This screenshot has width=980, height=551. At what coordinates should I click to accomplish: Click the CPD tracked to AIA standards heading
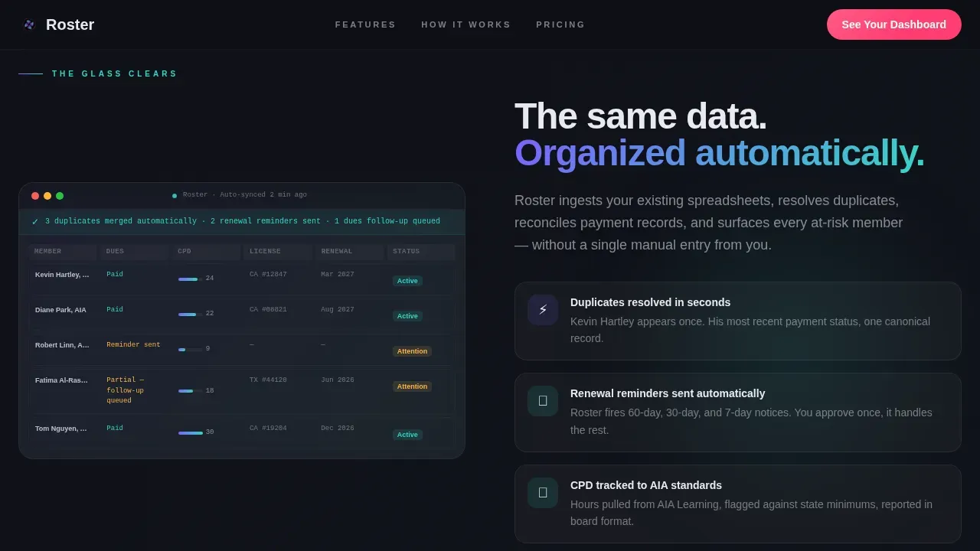tap(646, 485)
